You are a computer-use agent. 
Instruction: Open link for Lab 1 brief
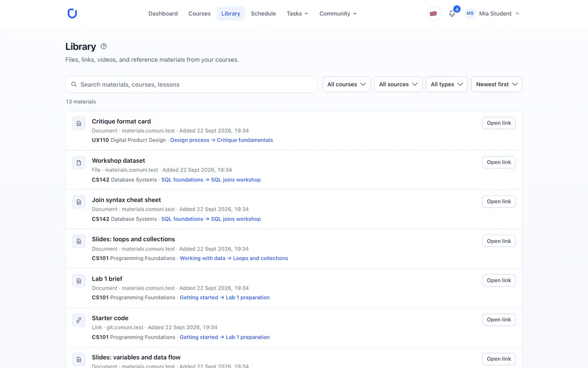[x=499, y=280]
